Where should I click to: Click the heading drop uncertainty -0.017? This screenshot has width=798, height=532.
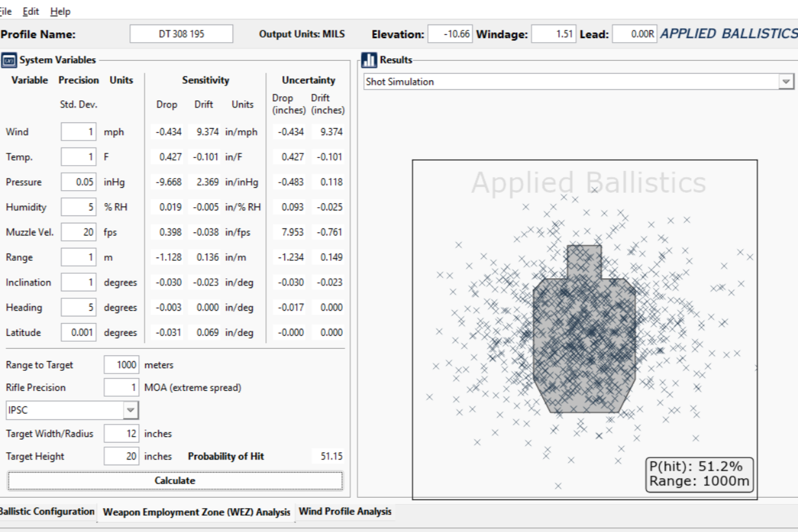click(x=291, y=307)
